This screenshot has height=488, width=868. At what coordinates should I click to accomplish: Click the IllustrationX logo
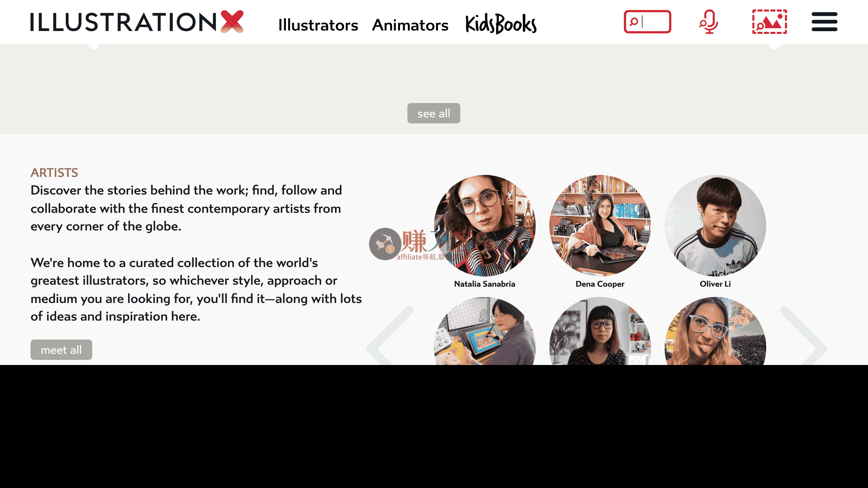pyautogui.click(x=137, y=22)
